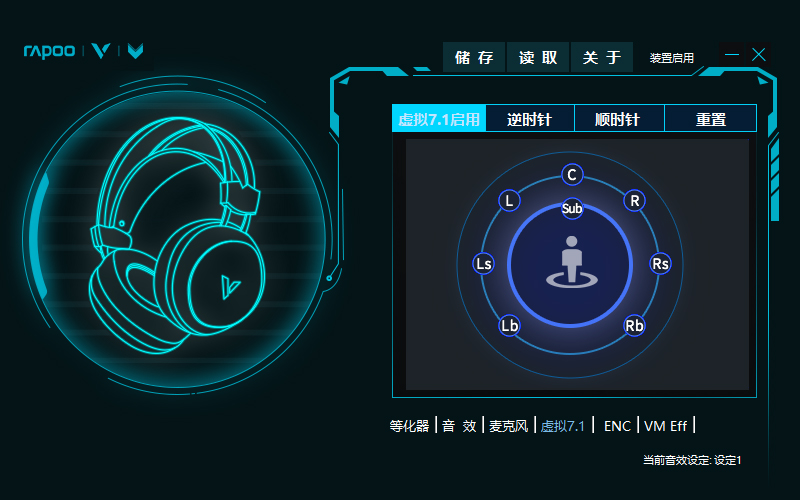The height and width of the screenshot is (500, 800).
Task: Select the L front-left speaker node
Action: click(509, 201)
